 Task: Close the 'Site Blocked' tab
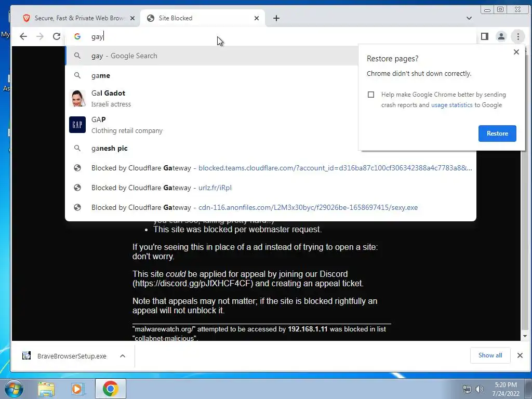click(257, 18)
